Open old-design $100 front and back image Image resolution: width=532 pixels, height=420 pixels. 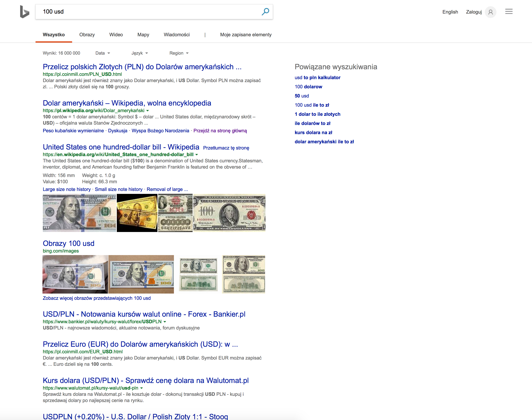[244, 275]
